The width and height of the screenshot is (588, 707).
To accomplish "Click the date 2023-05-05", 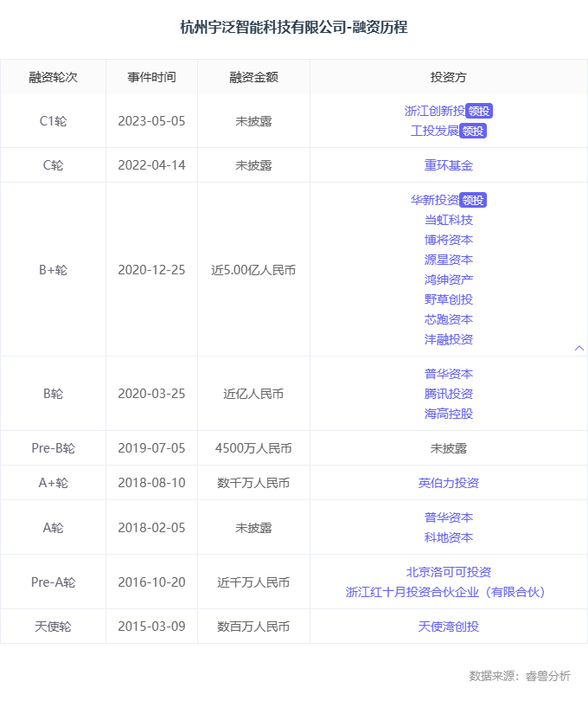I will click(x=151, y=121).
